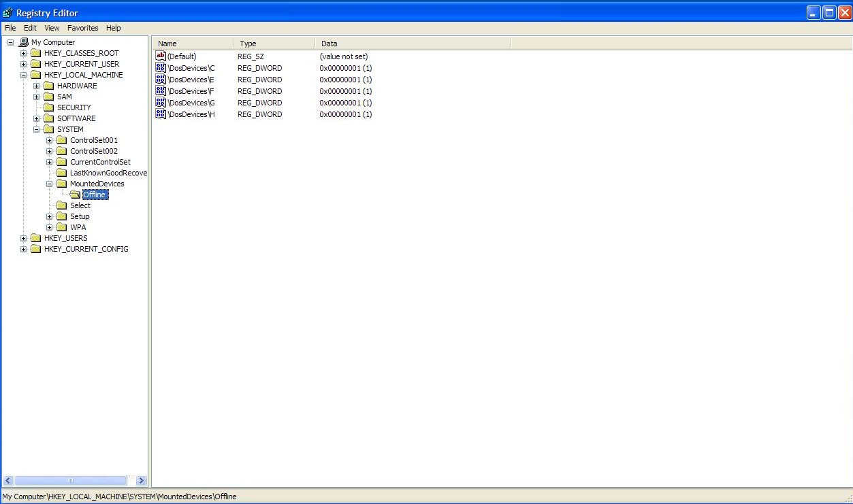Image resolution: width=853 pixels, height=504 pixels.
Task: Click the LastKnownGoodRecovery folder icon
Action: click(x=61, y=173)
